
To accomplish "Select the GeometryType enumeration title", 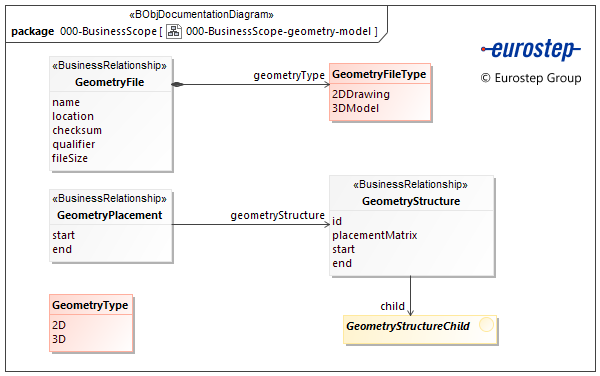I will (x=90, y=305).
